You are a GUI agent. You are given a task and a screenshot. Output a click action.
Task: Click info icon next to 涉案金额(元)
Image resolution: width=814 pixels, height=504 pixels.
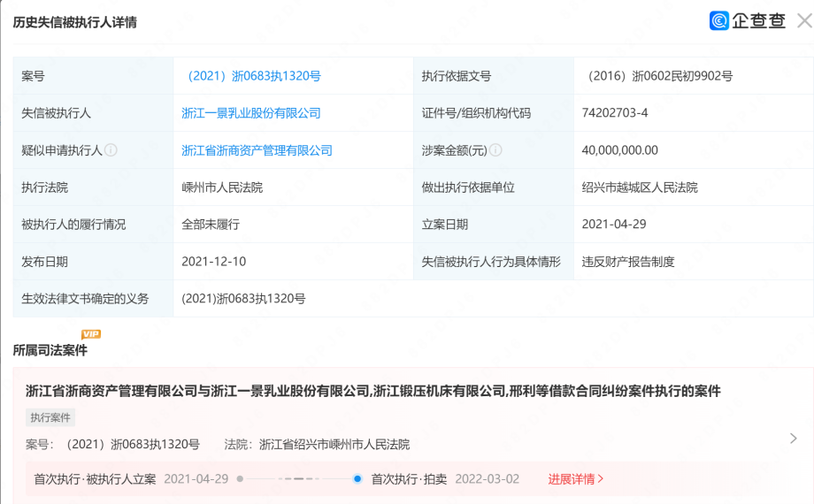[495, 150]
